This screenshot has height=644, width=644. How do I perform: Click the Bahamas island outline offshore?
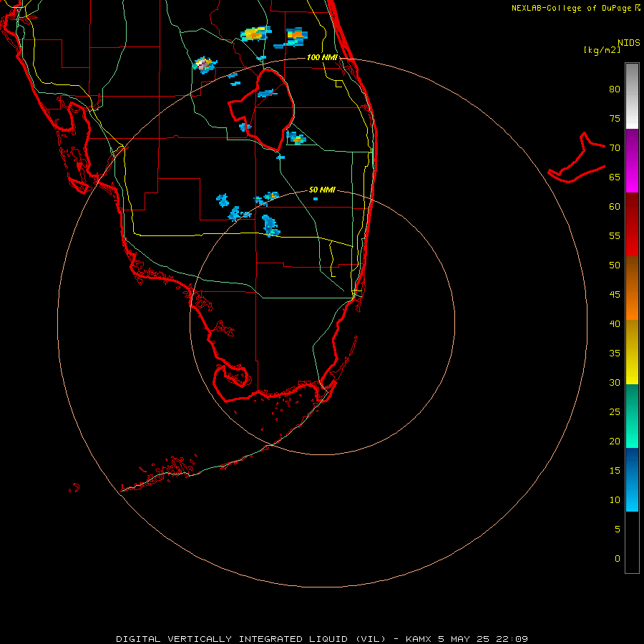pyautogui.click(x=577, y=157)
